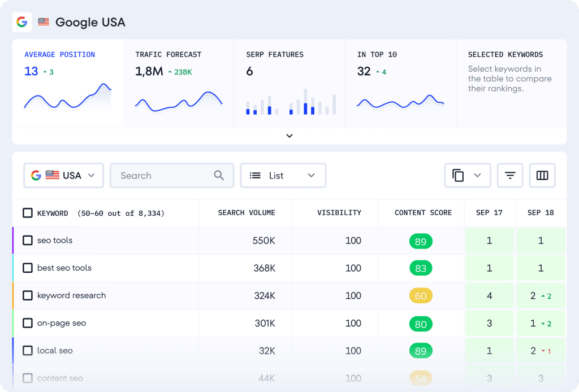Click the 'seo tools' keyword text

(x=55, y=241)
